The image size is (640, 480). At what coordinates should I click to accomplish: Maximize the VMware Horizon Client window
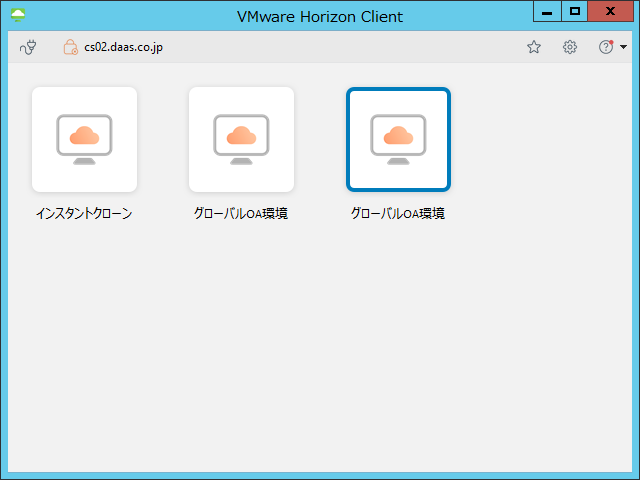(x=575, y=11)
